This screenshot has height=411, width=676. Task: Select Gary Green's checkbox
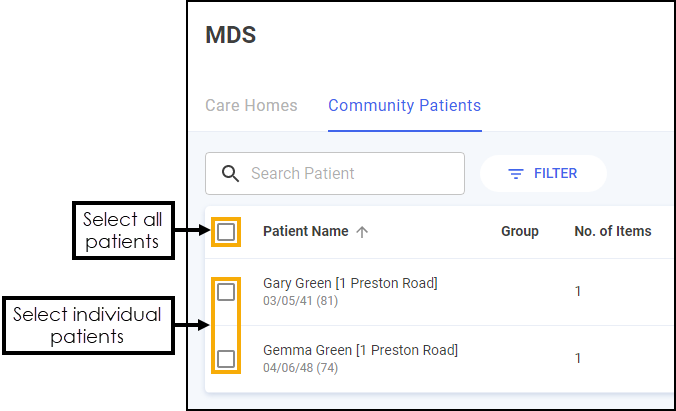click(227, 292)
